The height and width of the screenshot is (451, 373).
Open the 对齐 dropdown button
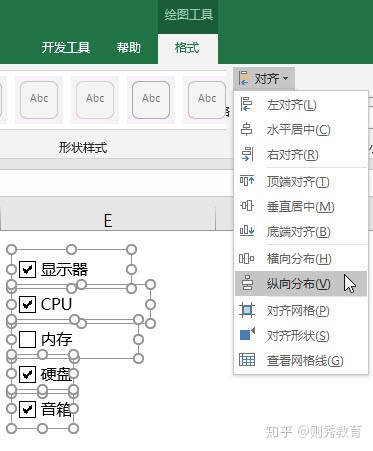[264, 79]
